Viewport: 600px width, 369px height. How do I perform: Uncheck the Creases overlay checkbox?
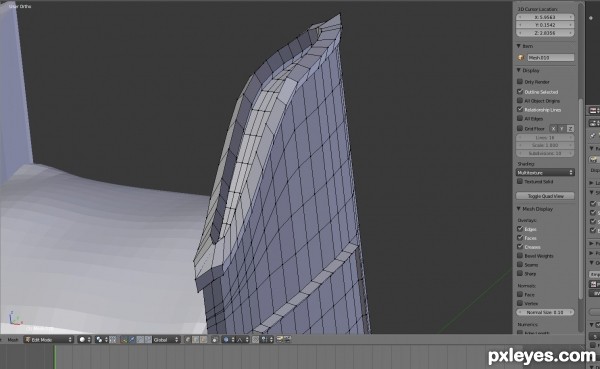(520, 247)
